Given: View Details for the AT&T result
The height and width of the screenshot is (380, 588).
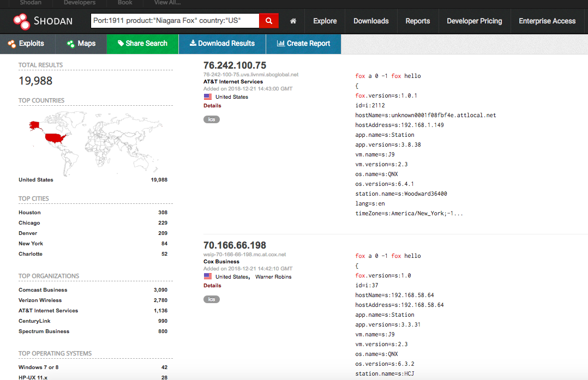Looking at the screenshot, I should tap(212, 106).
